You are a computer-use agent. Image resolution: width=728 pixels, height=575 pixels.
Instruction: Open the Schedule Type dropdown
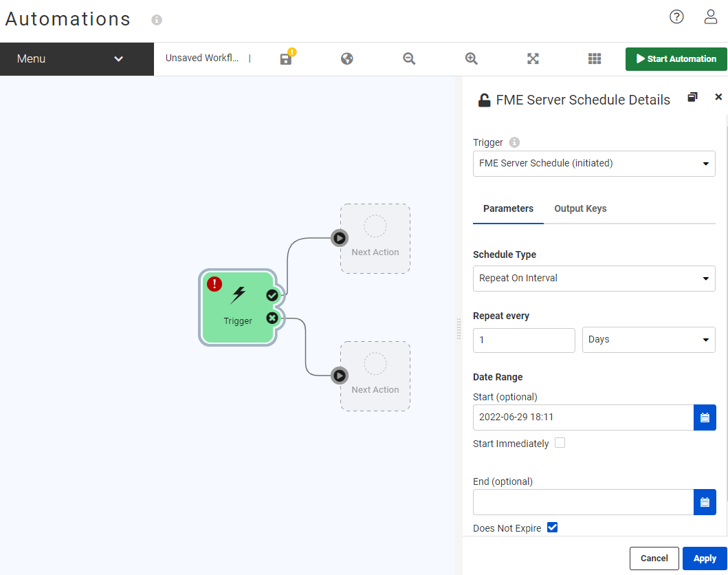click(x=594, y=279)
